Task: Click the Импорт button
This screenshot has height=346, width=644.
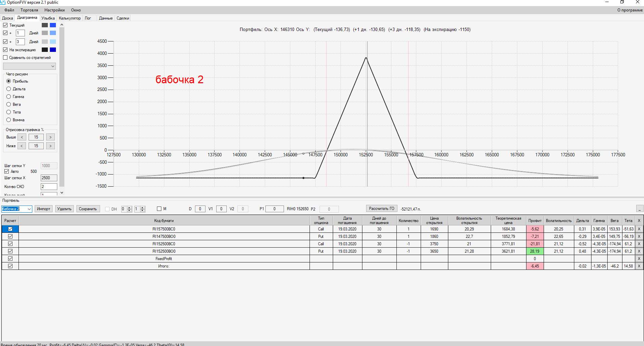Action: 43,209
